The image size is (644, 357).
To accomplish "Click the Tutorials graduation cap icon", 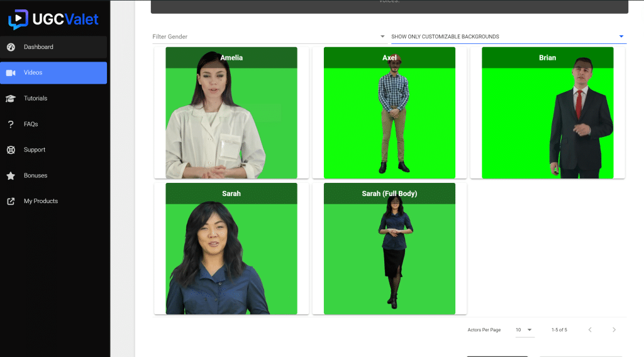I will click(11, 99).
